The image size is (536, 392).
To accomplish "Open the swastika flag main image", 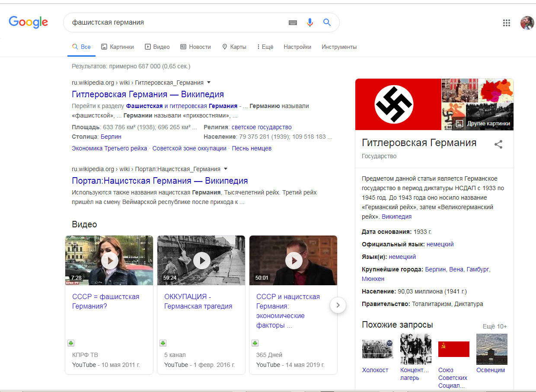I will click(x=398, y=104).
